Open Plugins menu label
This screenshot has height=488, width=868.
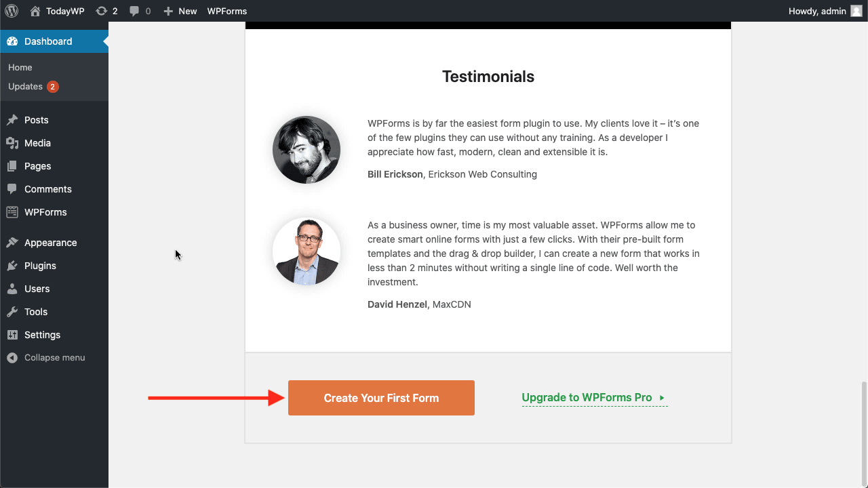pos(40,266)
